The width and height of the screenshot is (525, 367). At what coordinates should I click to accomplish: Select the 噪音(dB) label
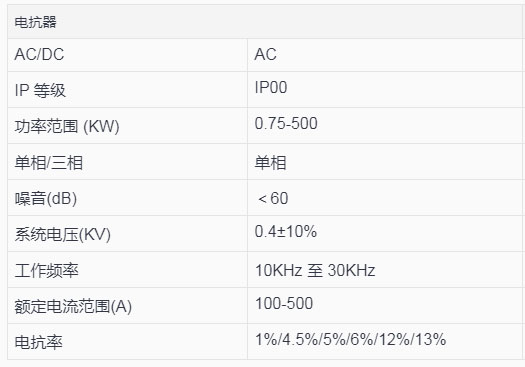(46, 199)
